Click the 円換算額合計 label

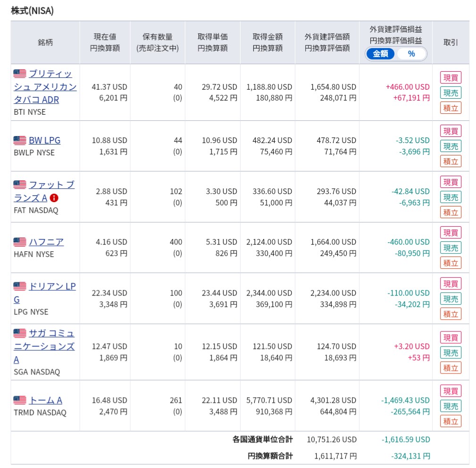click(270, 456)
